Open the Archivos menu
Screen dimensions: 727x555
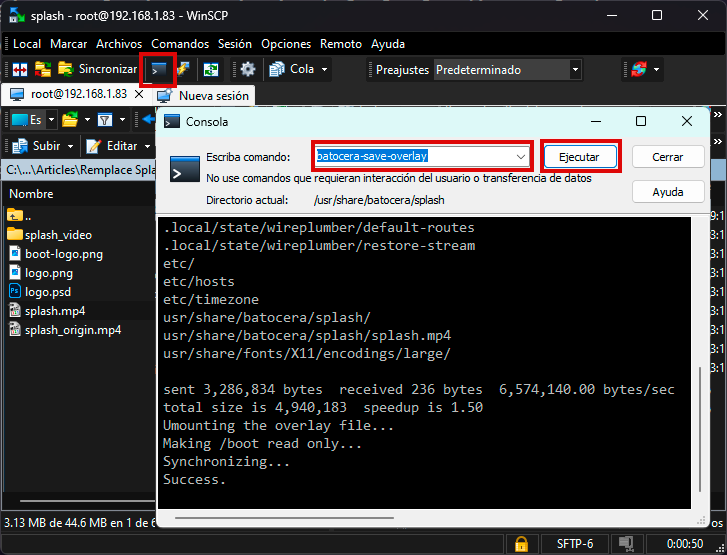(119, 44)
